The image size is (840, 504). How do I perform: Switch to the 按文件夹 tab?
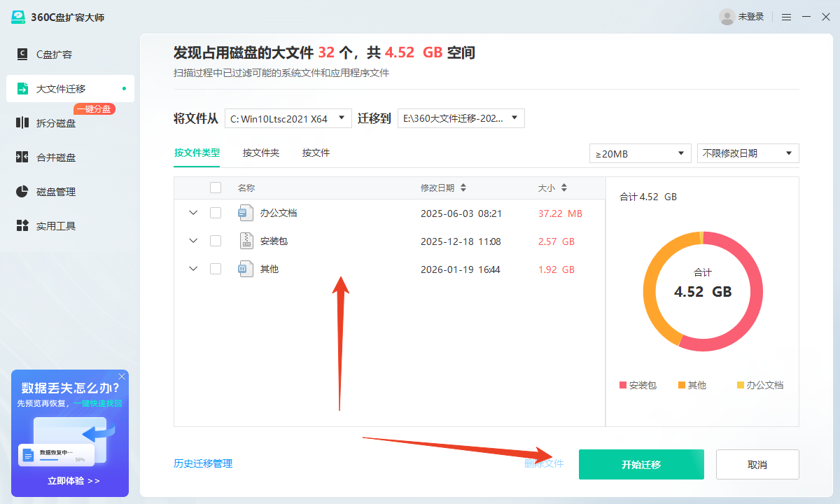[261, 152]
